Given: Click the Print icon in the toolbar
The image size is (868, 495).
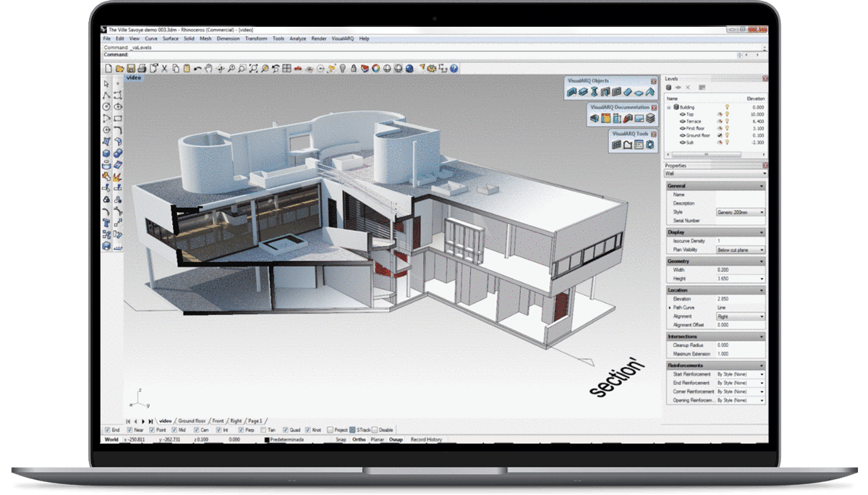Looking at the screenshot, I should click(x=142, y=69).
